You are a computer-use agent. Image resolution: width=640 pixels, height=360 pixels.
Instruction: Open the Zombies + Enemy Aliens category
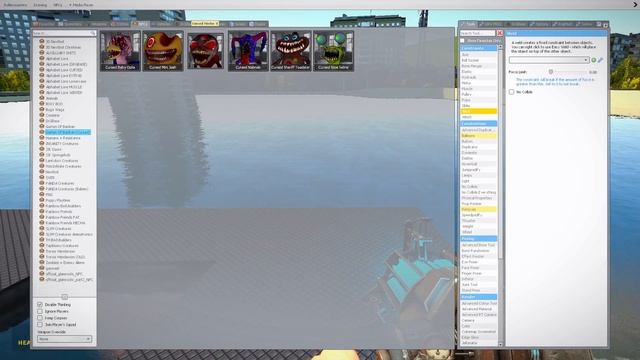coord(65,262)
